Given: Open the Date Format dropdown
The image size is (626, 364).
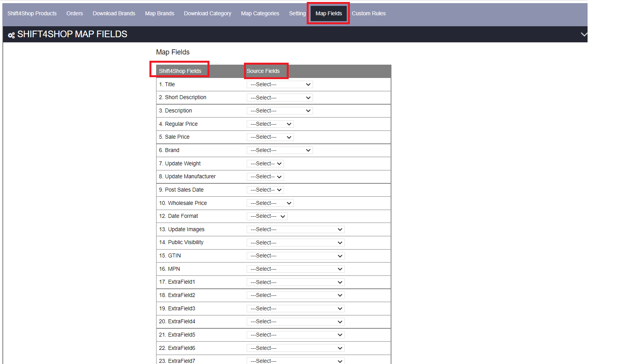Looking at the screenshot, I should click(x=267, y=216).
